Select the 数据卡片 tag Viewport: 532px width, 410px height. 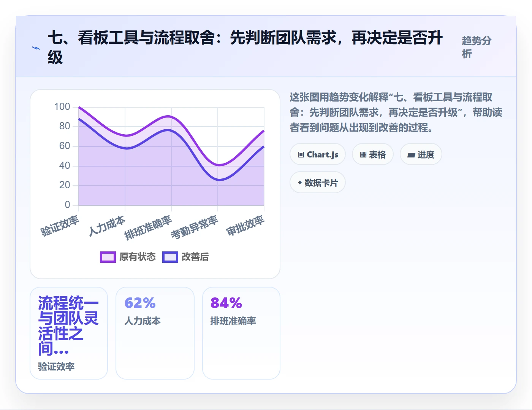[x=318, y=183]
